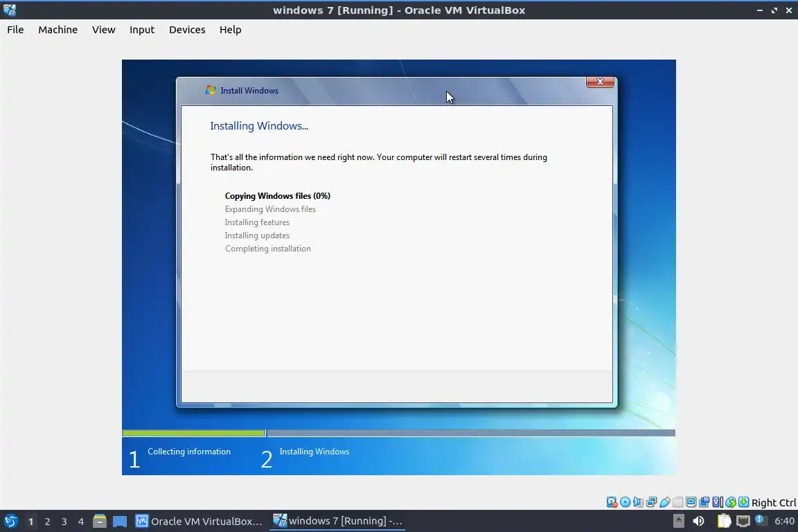Viewport: 798px width, 532px height.
Task: Switch to workspace 2
Action: (x=47, y=522)
